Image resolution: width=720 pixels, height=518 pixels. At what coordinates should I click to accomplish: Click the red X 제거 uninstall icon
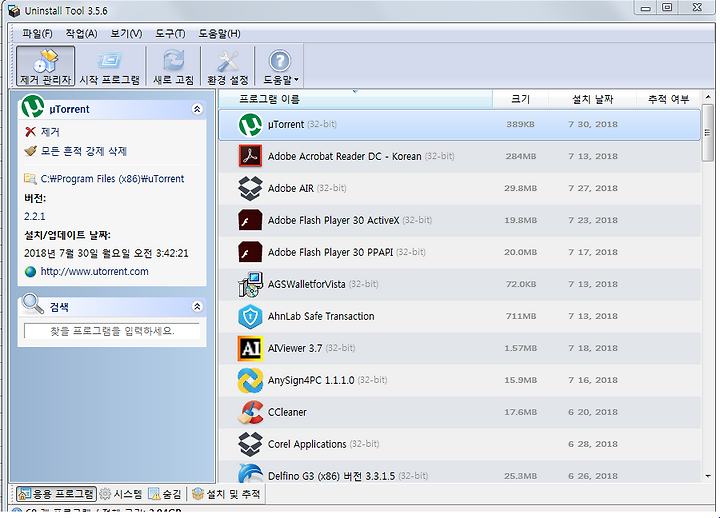coord(30,132)
